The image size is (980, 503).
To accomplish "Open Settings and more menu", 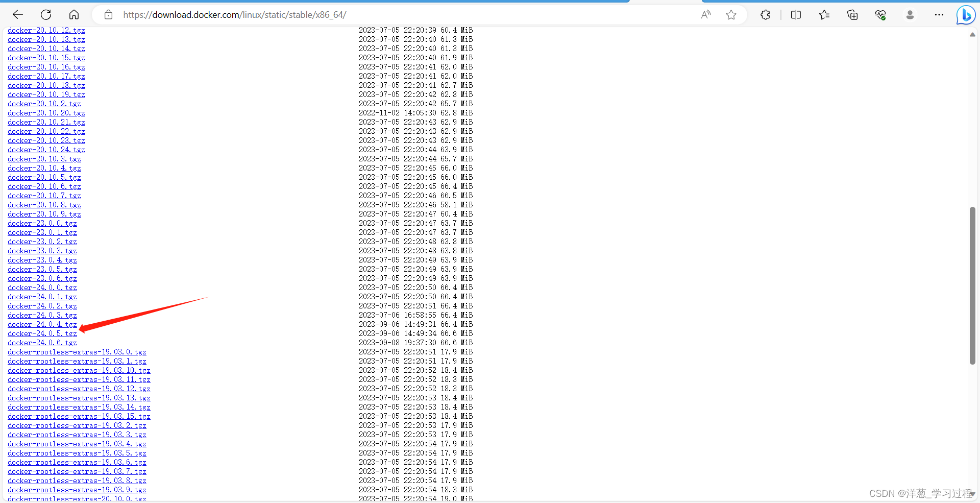I will [939, 15].
